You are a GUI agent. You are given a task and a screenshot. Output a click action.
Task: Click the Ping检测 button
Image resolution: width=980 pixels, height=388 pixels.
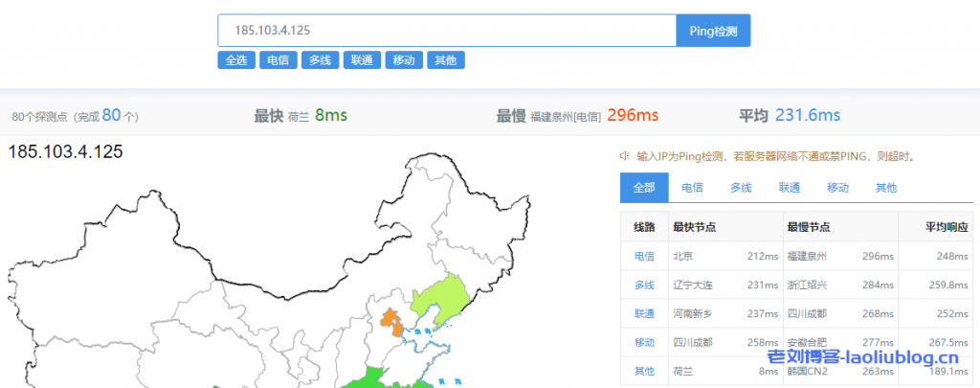713,31
